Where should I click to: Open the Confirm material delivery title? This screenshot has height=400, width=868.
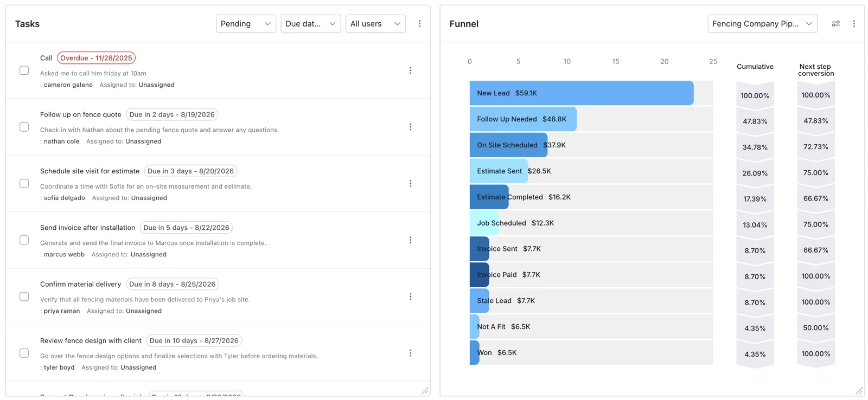tap(81, 284)
